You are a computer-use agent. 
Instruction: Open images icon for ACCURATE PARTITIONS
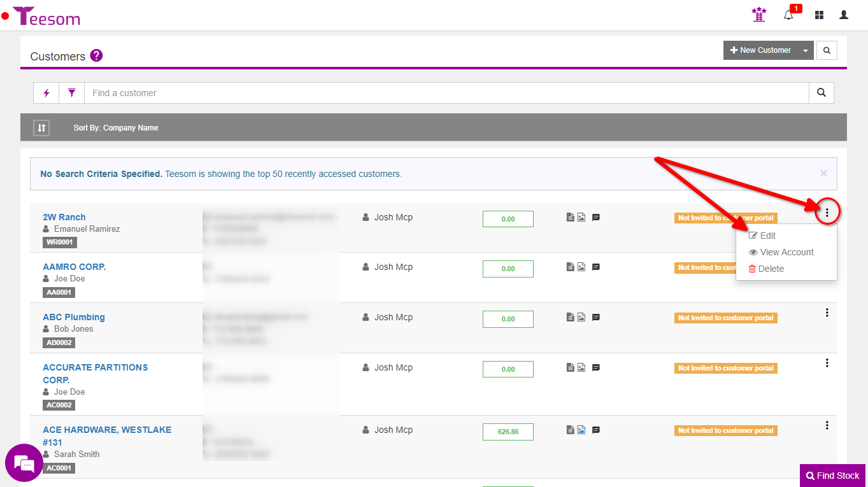(x=581, y=367)
